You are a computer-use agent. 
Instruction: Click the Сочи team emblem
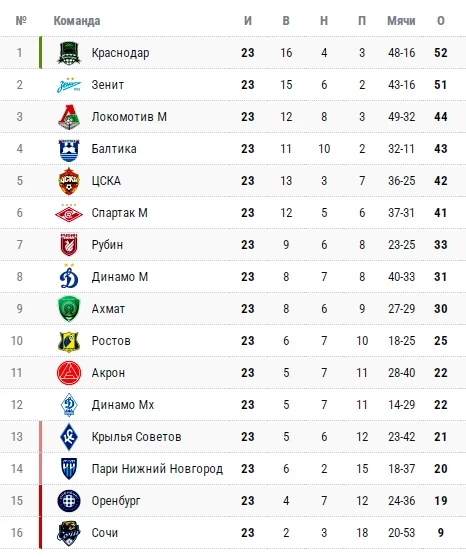pos(69,533)
